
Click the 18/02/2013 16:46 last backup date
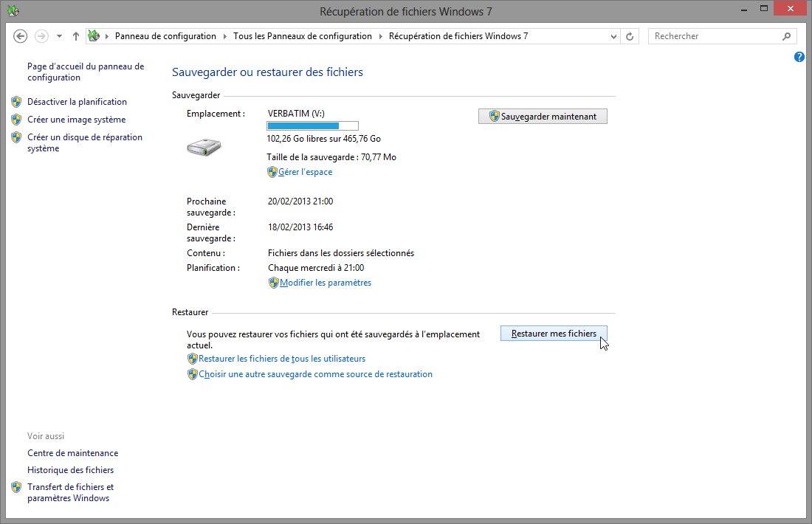(x=300, y=227)
